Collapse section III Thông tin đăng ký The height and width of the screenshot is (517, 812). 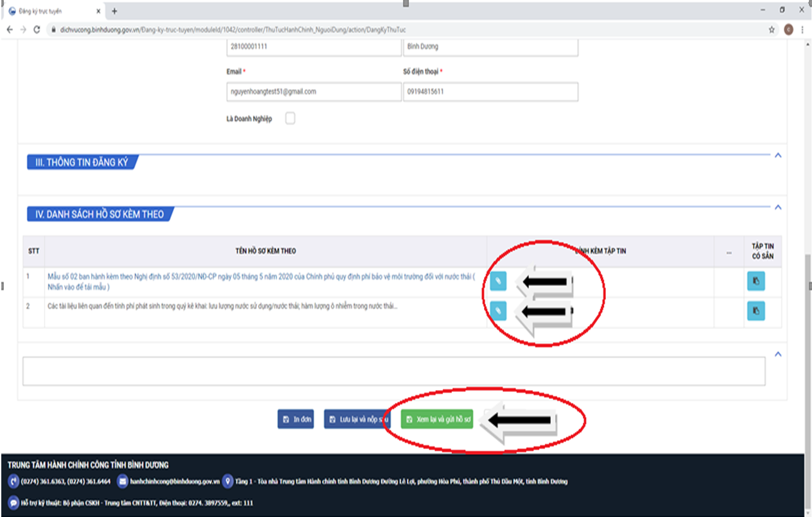[x=778, y=155]
